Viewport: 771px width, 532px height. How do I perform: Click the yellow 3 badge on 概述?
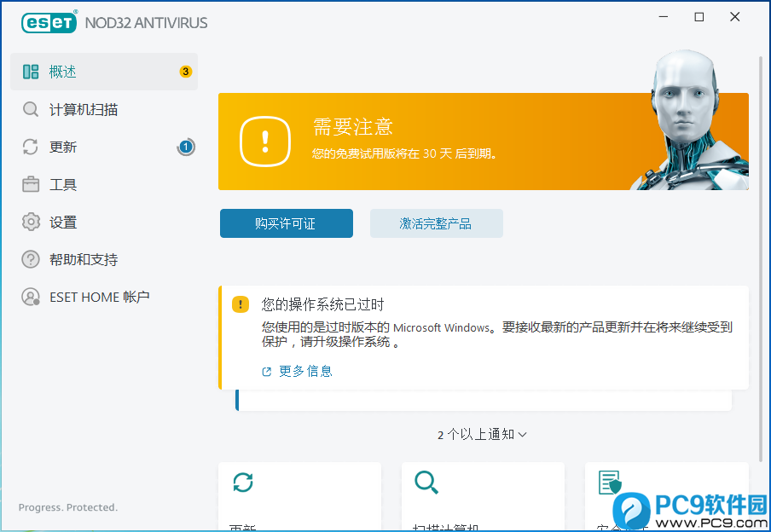pos(185,72)
